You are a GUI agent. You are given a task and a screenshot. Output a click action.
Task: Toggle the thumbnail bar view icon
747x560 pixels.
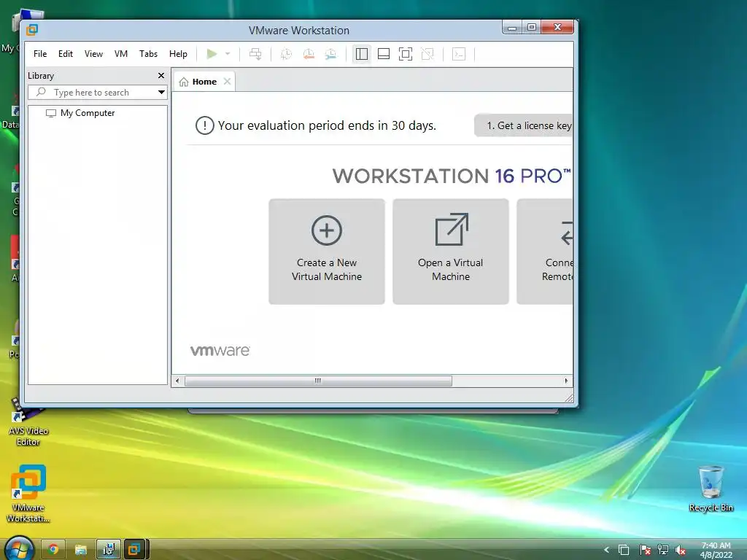384,54
